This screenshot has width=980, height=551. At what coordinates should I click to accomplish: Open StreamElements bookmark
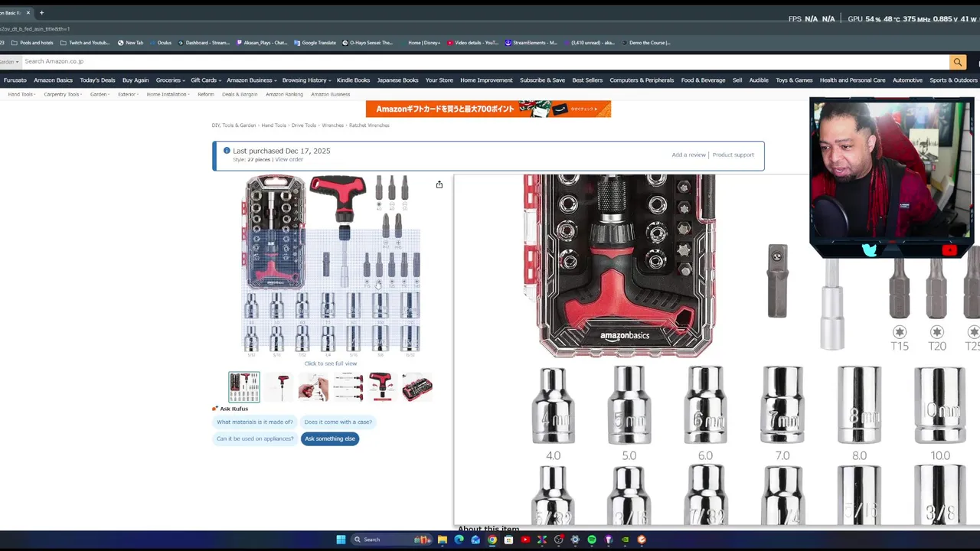click(531, 43)
